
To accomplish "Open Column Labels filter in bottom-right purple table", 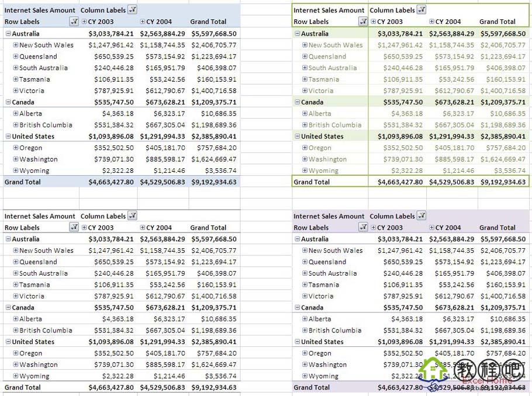I will (422, 216).
